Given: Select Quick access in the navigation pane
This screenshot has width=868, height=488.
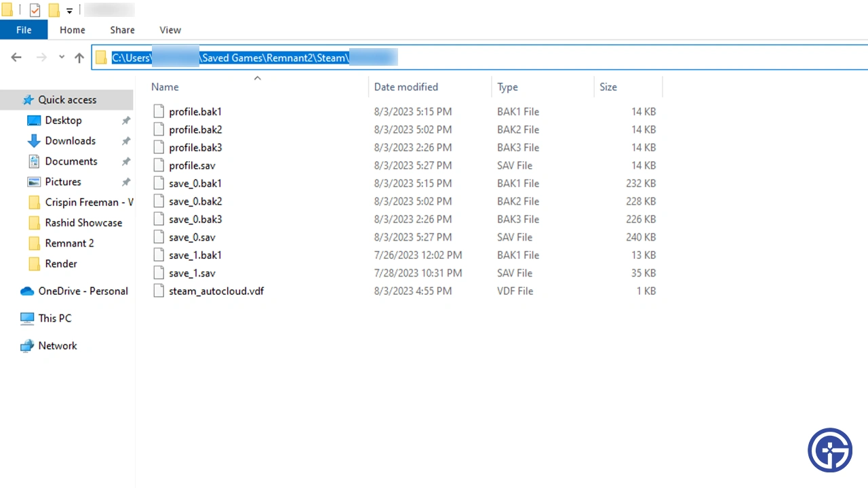Looking at the screenshot, I should [x=66, y=100].
